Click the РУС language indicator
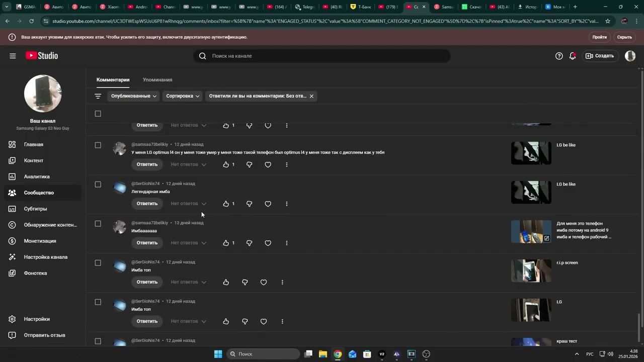Screen dimensions: 644x362 point(590,354)
